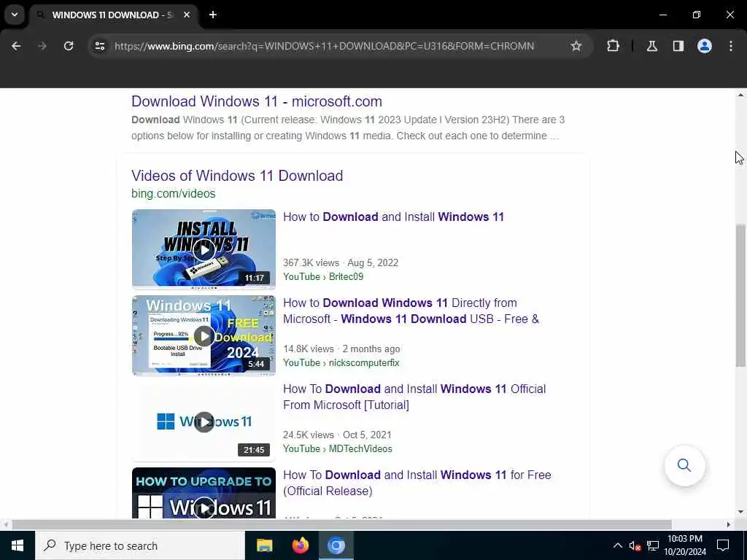
Task: Open the Directly from Microsoft video link
Action: (x=411, y=311)
